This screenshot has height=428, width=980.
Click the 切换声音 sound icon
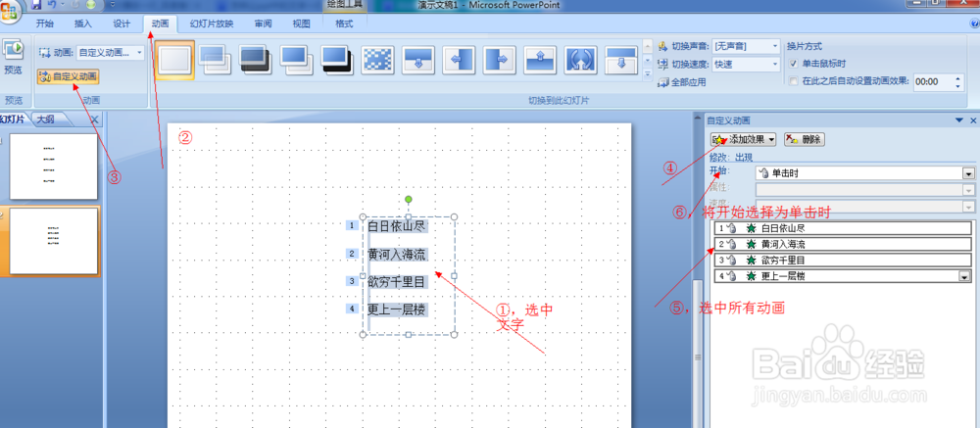(x=663, y=46)
